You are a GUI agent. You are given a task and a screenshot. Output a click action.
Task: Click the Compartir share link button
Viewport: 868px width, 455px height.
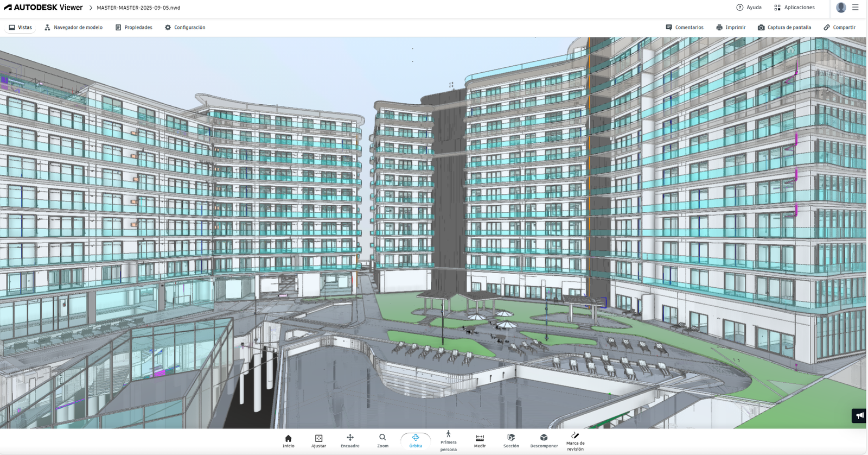[x=839, y=27]
